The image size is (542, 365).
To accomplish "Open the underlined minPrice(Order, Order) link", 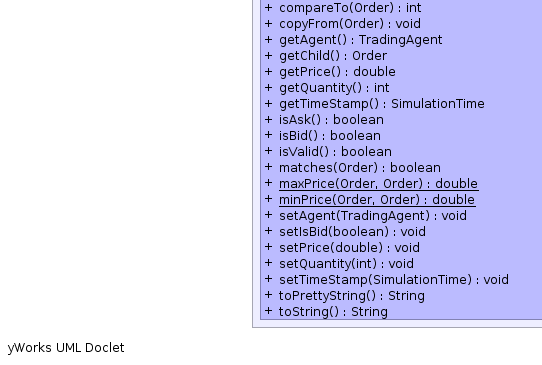I will coord(377,200).
